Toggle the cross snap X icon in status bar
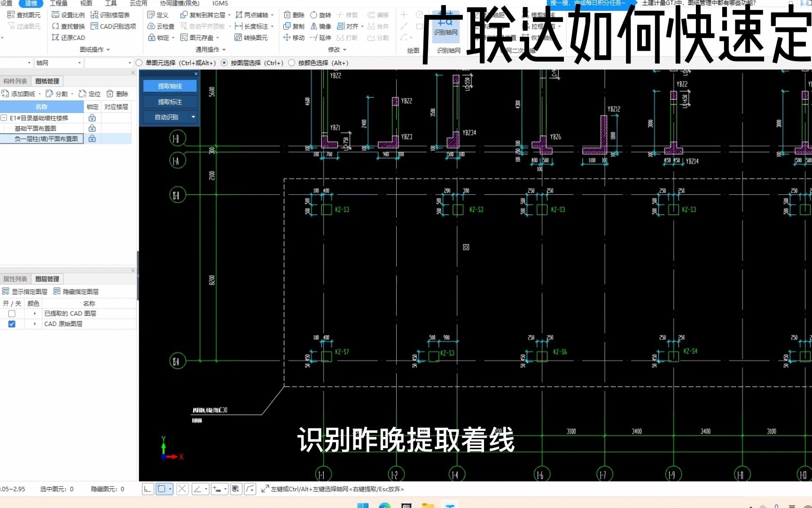The image size is (812, 508). (x=182, y=489)
